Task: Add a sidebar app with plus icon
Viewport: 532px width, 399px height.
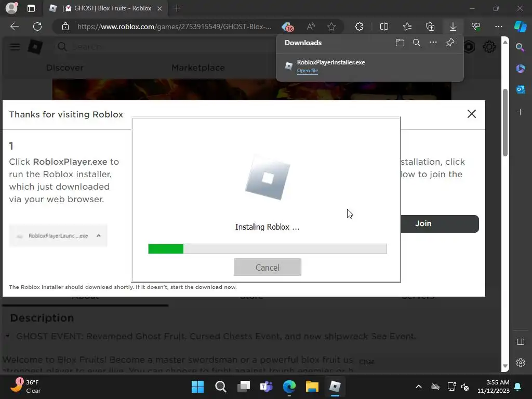Action: [x=520, y=112]
